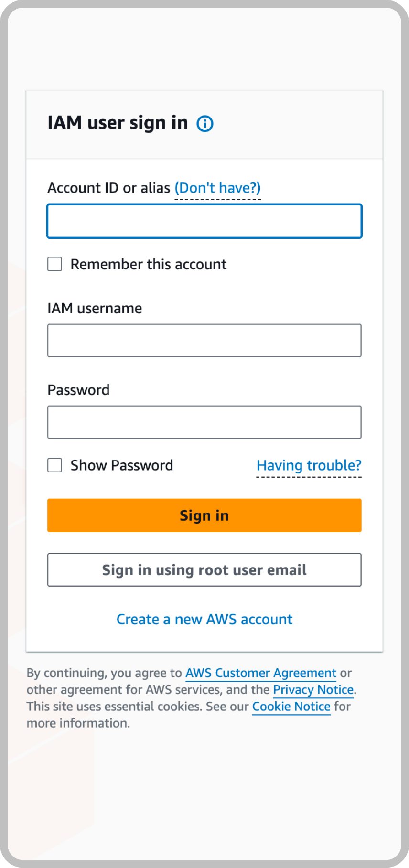This screenshot has width=409, height=868.
Task: Open Create a new AWS account
Action: click(204, 619)
